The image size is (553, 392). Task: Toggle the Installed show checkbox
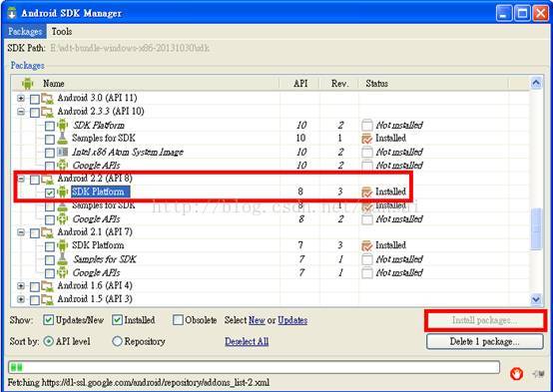coord(117,320)
